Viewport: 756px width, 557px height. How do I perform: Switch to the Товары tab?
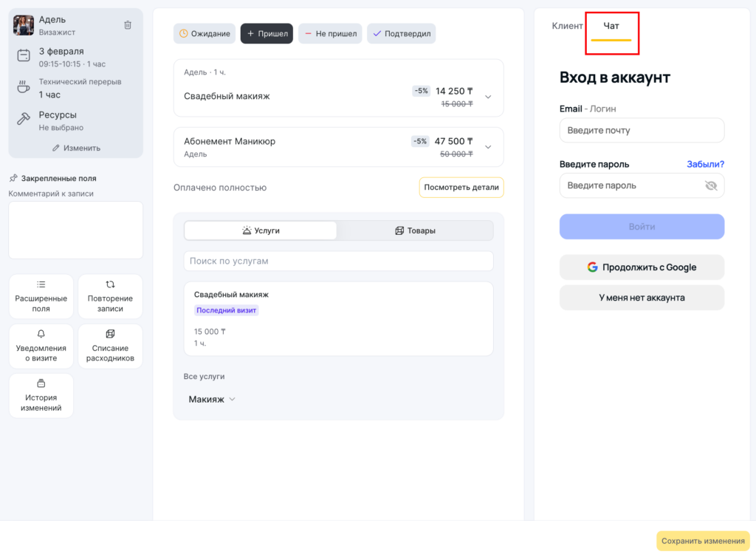(415, 230)
